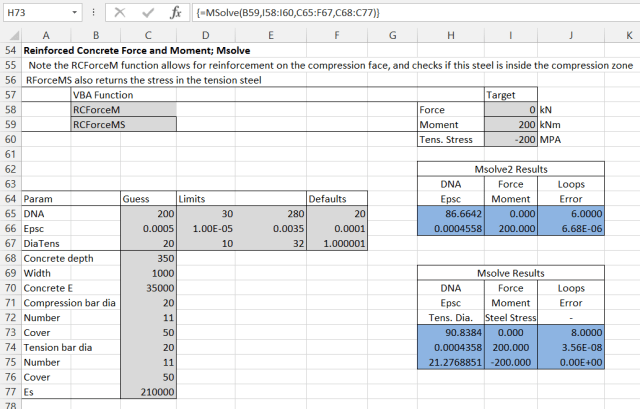
Task: Click the Name Box showing H73
Action: click(35, 13)
